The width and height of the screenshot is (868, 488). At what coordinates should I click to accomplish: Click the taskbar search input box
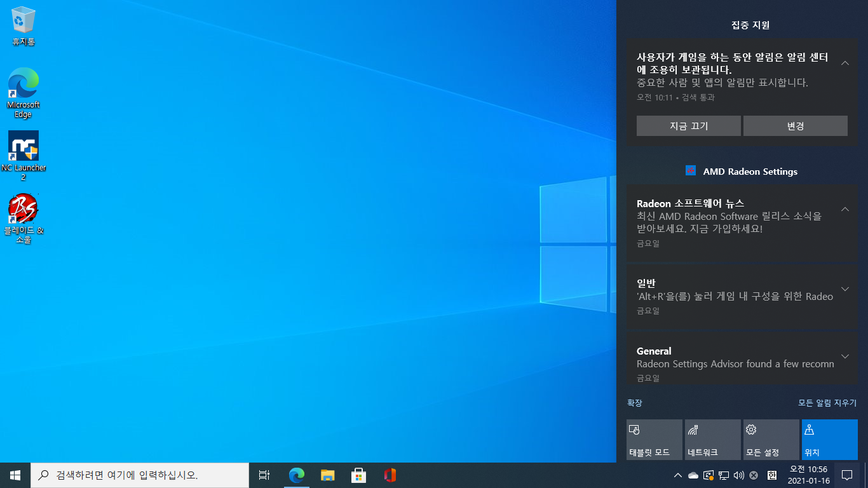point(140,475)
